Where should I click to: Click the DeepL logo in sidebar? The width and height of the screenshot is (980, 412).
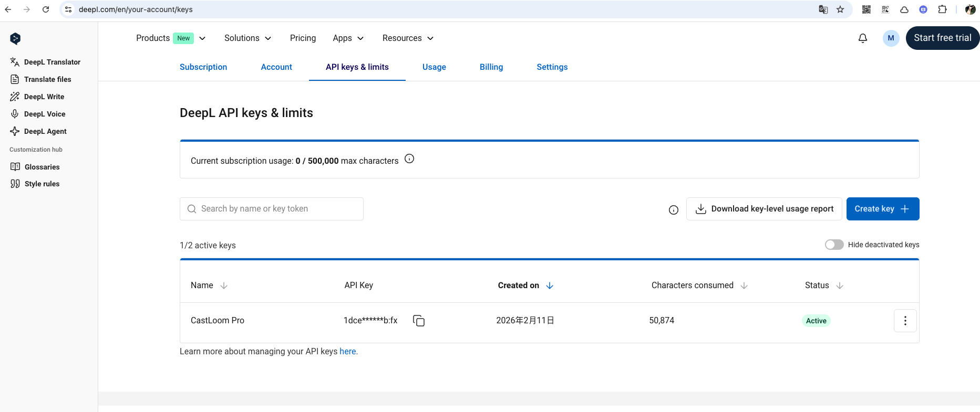15,38
